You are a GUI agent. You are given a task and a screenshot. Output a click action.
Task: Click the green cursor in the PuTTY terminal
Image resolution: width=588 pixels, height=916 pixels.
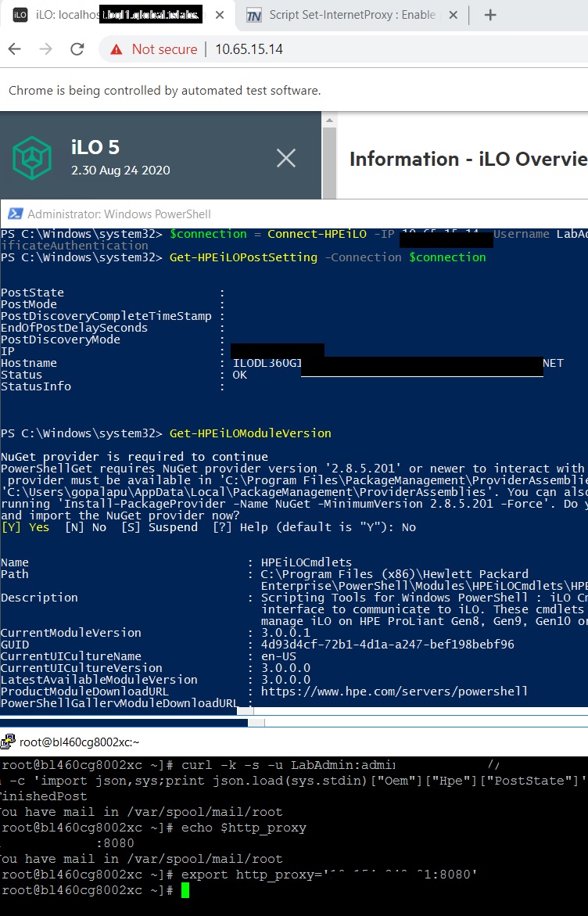point(185,890)
